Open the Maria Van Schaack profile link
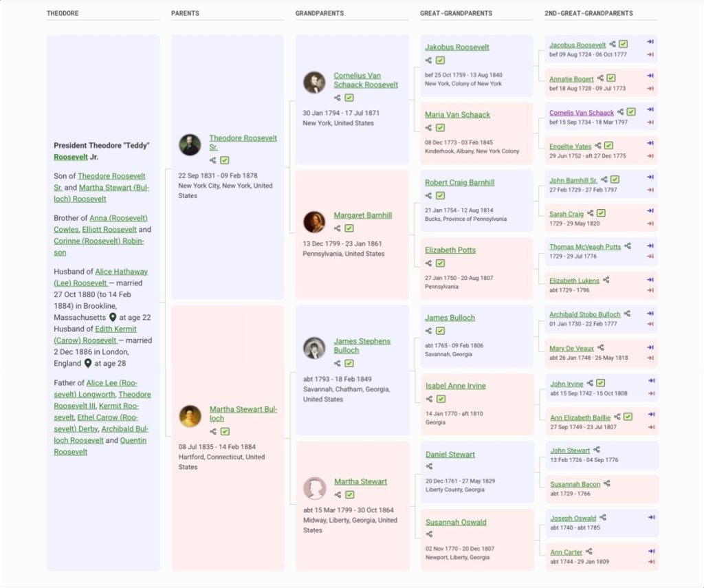Screen dimensions: 704x588 [457, 115]
